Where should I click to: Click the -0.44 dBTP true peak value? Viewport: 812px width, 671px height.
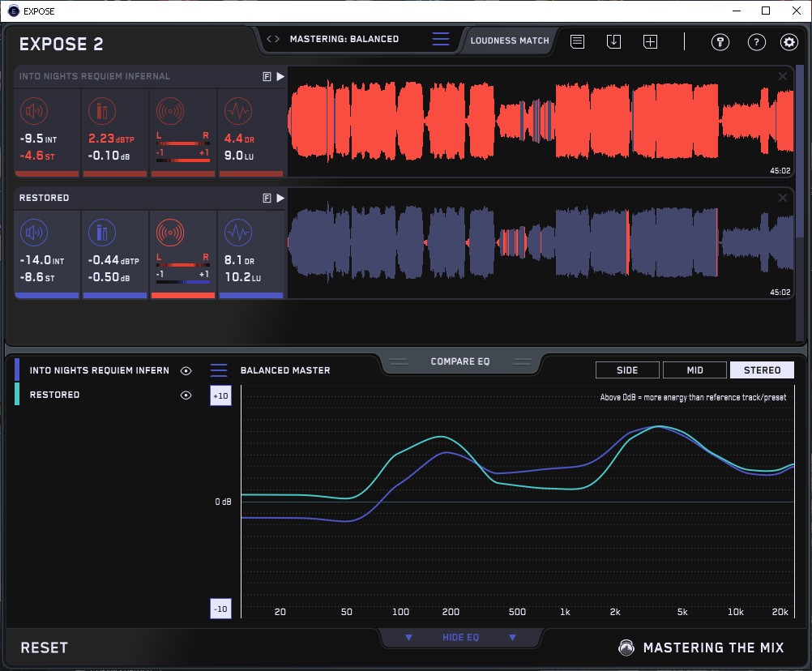click(x=113, y=260)
